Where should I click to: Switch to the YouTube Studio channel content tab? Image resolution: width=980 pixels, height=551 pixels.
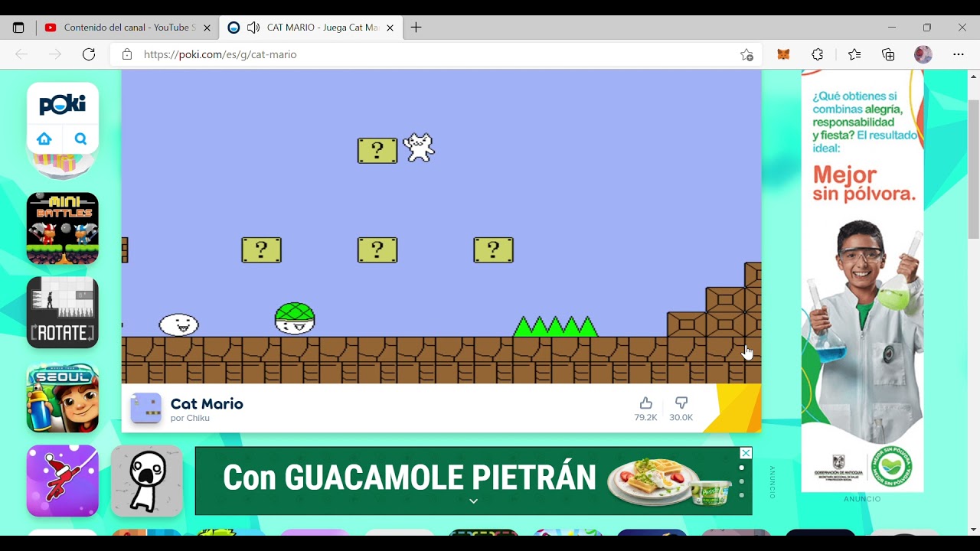(127, 28)
